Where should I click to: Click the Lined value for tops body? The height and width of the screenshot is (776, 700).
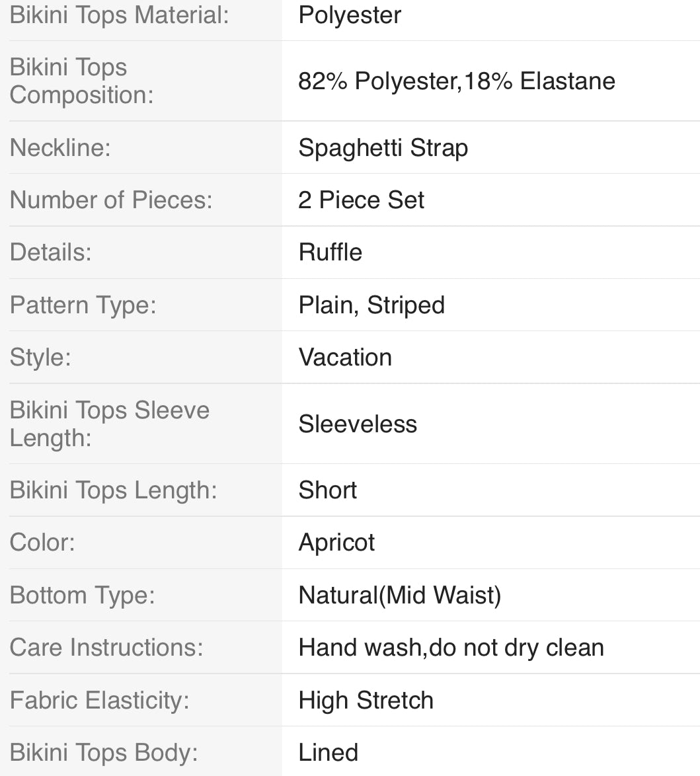pos(329,753)
